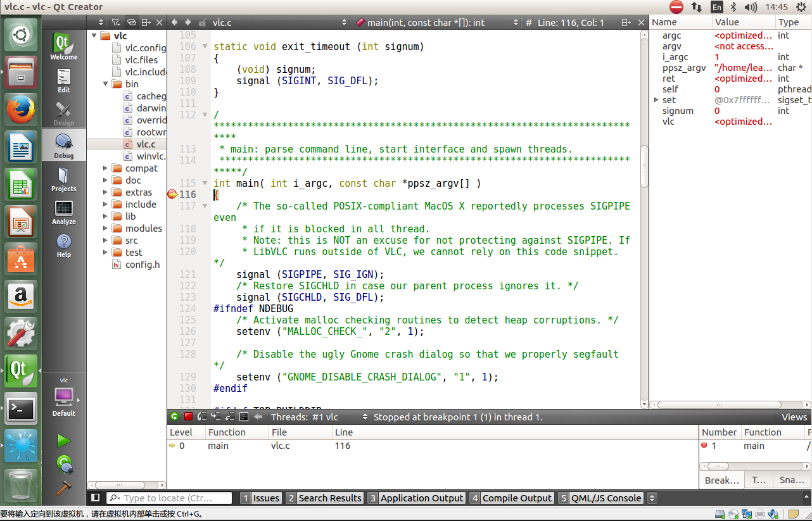Expand the src folder

tap(106, 241)
